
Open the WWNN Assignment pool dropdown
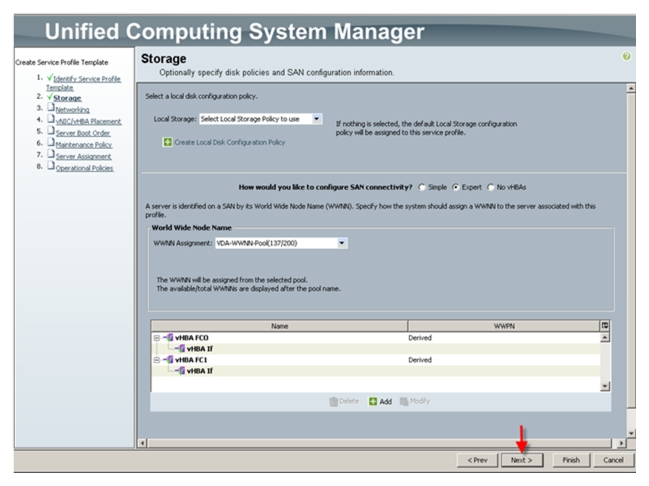(342, 243)
